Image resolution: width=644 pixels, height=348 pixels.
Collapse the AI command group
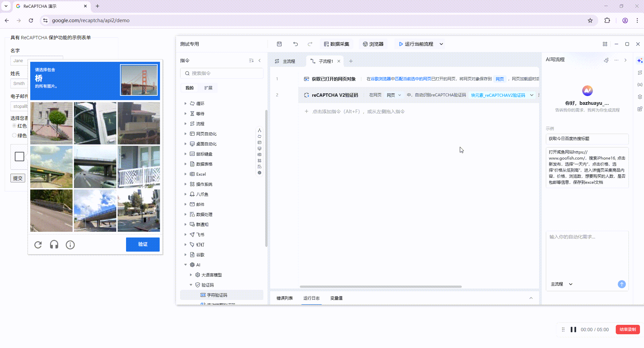[186, 265]
